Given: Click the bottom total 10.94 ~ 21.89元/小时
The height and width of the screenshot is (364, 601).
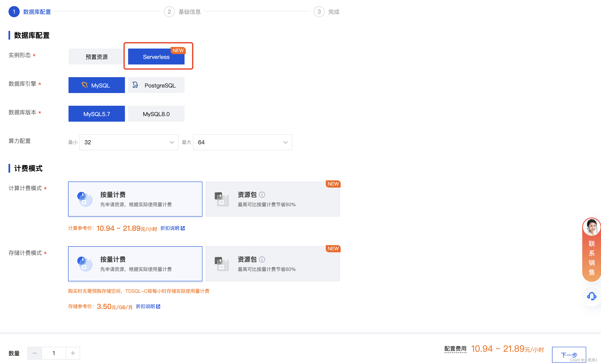Looking at the screenshot, I should pyautogui.click(x=507, y=349).
